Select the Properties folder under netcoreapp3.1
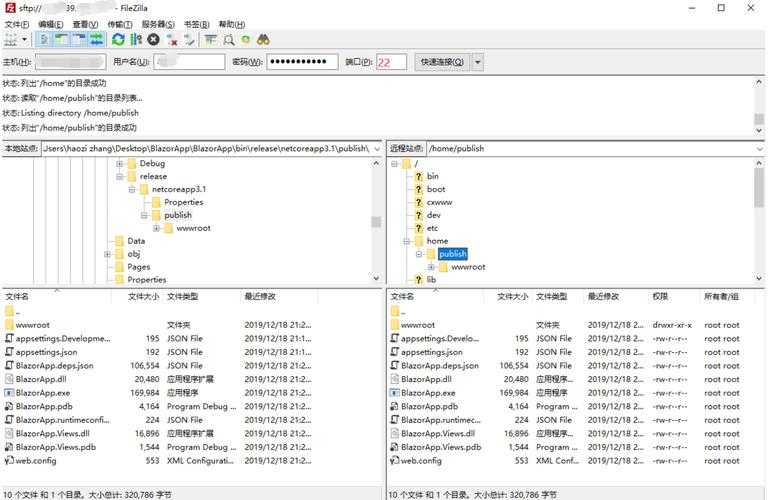This screenshot has height=500, width=768. click(184, 202)
